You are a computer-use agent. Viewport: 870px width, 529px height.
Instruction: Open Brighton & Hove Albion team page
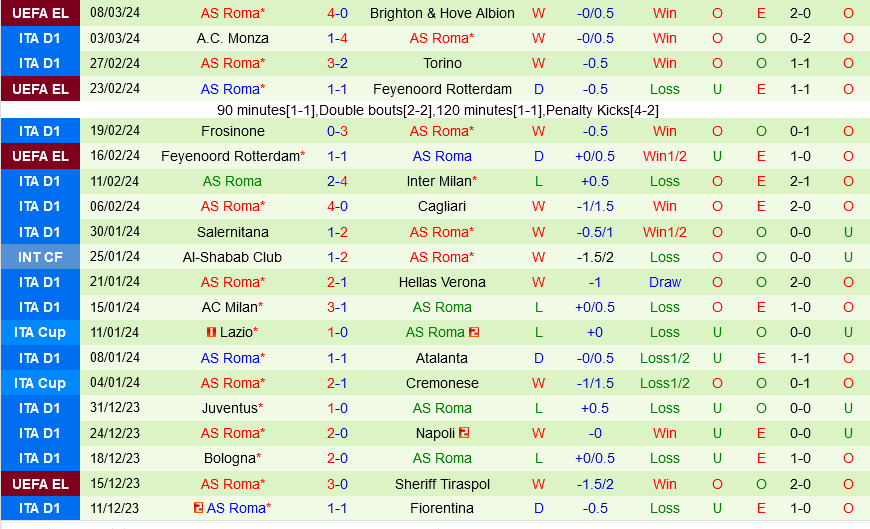[442, 13]
